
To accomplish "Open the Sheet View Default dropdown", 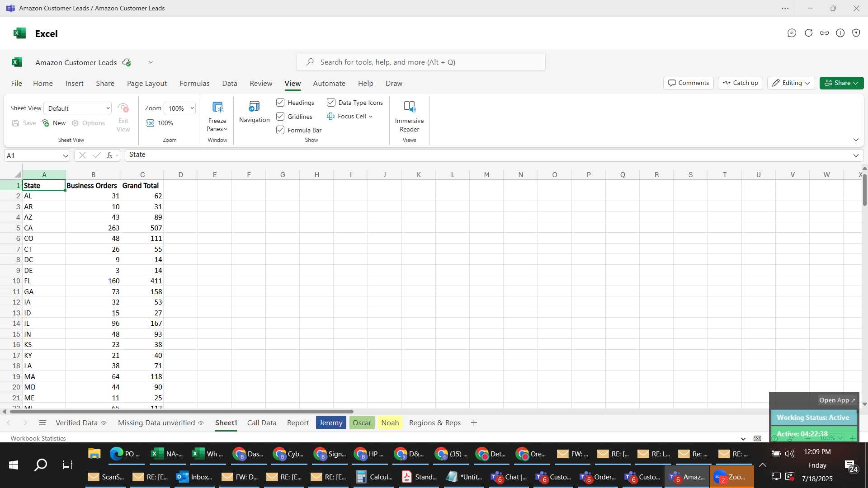I will pos(78,108).
